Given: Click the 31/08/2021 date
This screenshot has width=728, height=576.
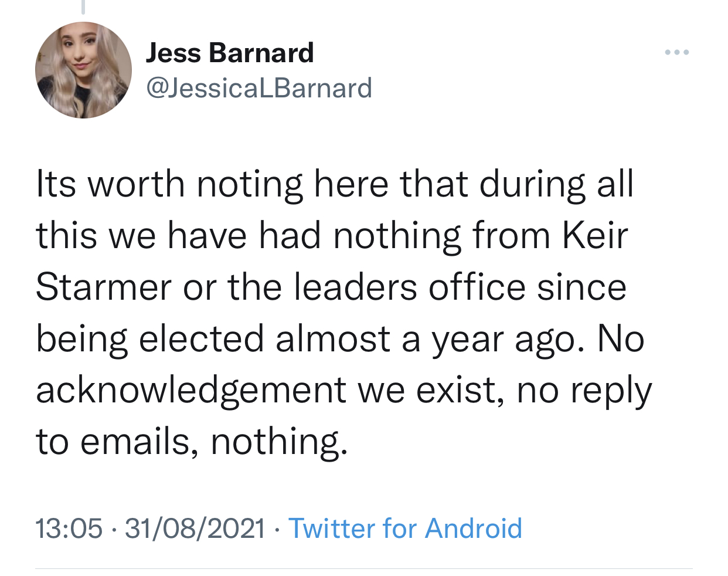Looking at the screenshot, I should point(195,528).
